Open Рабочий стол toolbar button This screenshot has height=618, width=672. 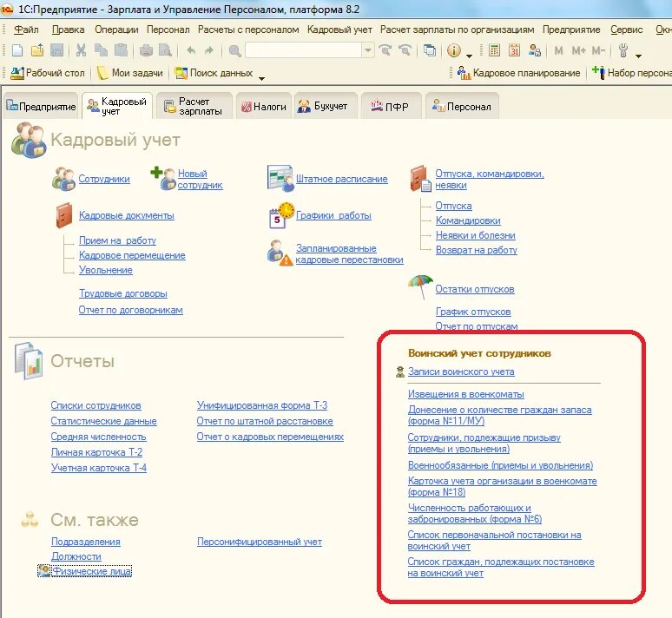pos(47,73)
